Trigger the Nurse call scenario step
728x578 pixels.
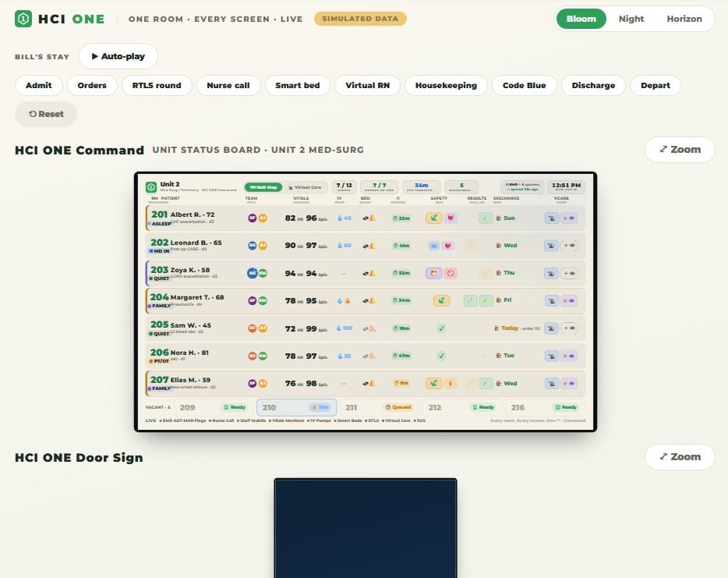[228, 86]
